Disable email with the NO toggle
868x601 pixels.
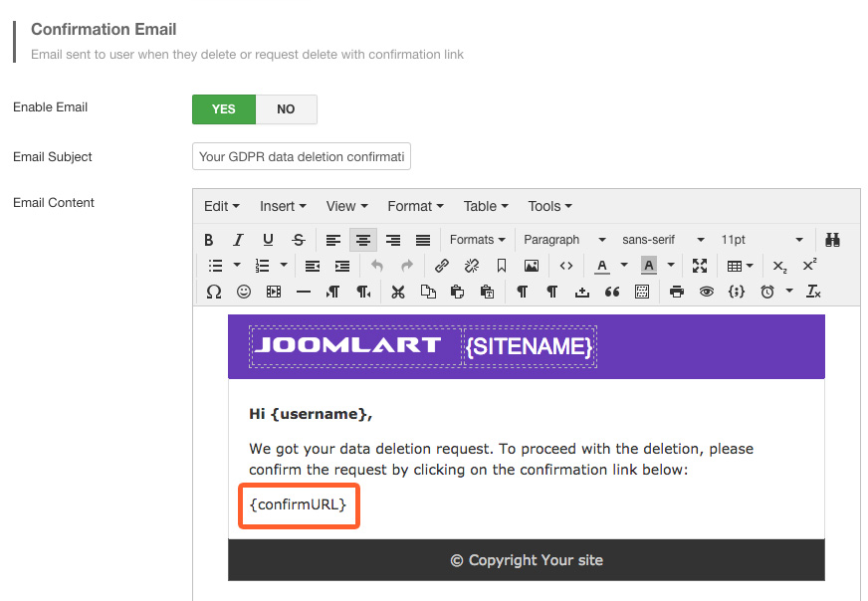[x=286, y=109]
